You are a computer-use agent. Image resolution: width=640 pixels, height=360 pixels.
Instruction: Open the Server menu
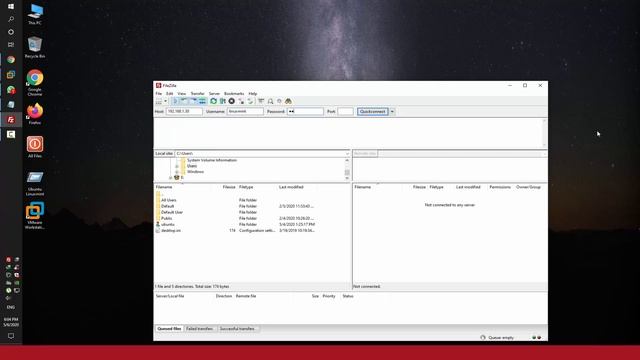click(214, 93)
